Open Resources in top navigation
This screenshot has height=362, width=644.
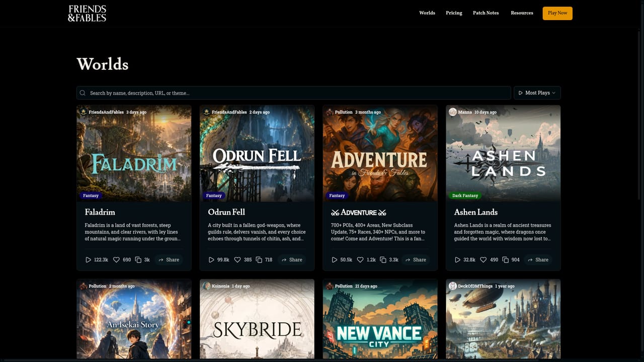522,13
